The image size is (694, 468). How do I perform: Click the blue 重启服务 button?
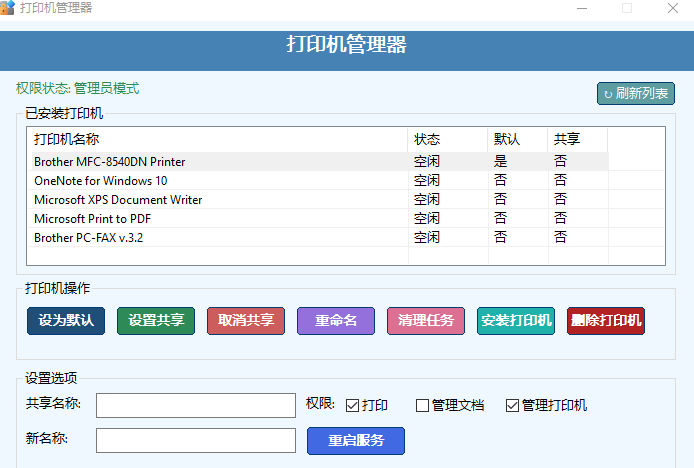[x=355, y=440]
